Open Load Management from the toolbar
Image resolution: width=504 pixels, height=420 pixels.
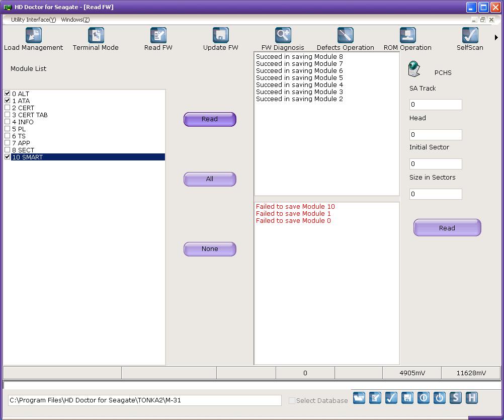[33, 39]
